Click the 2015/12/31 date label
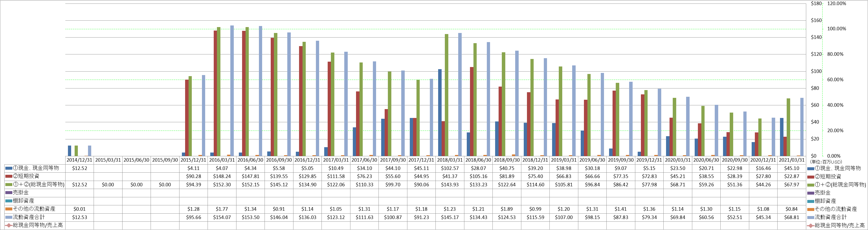Image resolution: width=868 pixels, height=230 pixels. [193, 160]
